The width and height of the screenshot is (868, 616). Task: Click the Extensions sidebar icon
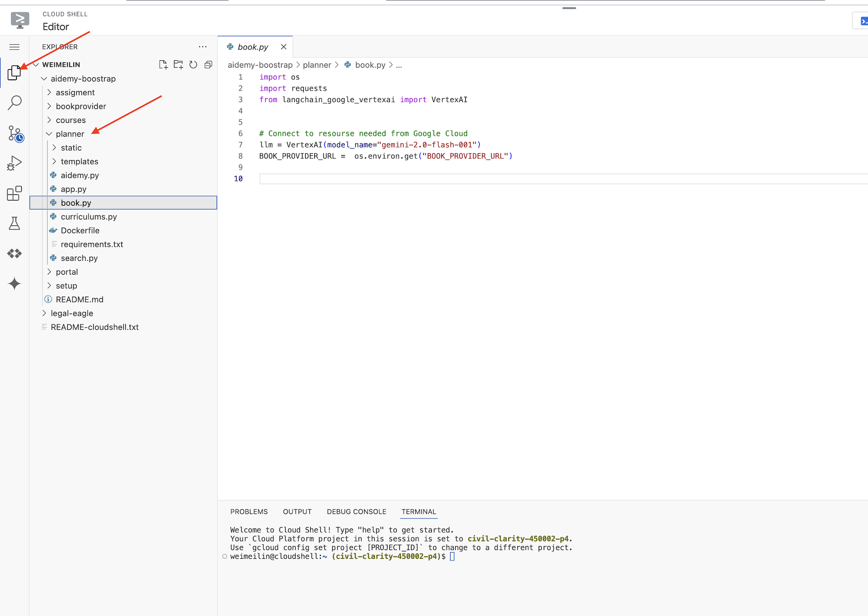(x=15, y=193)
